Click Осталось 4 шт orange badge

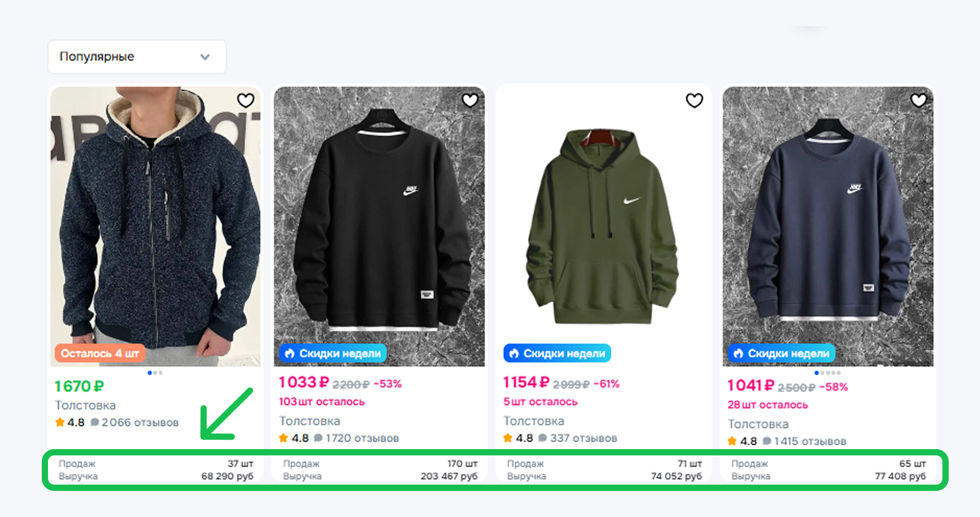pos(100,354)
